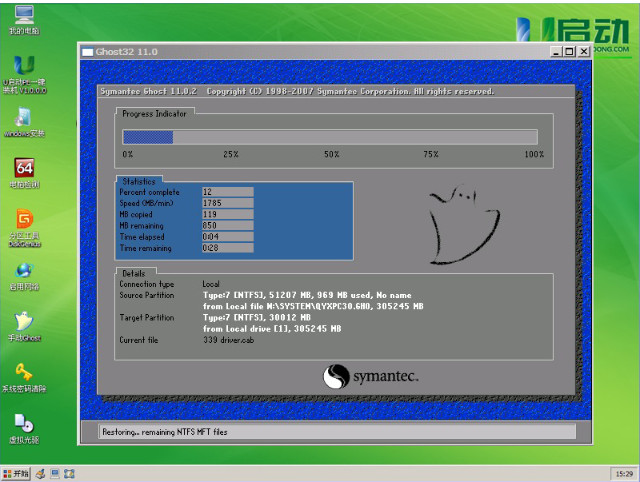
Task: Maximize the Ghost32 11.0 window
Action: point(569,51)
